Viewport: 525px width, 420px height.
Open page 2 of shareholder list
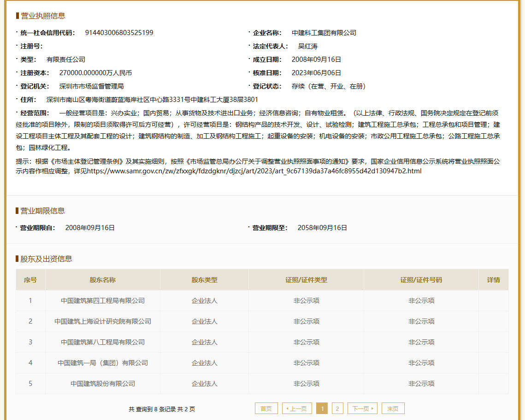pyautogui.click(x=337, y=408)
